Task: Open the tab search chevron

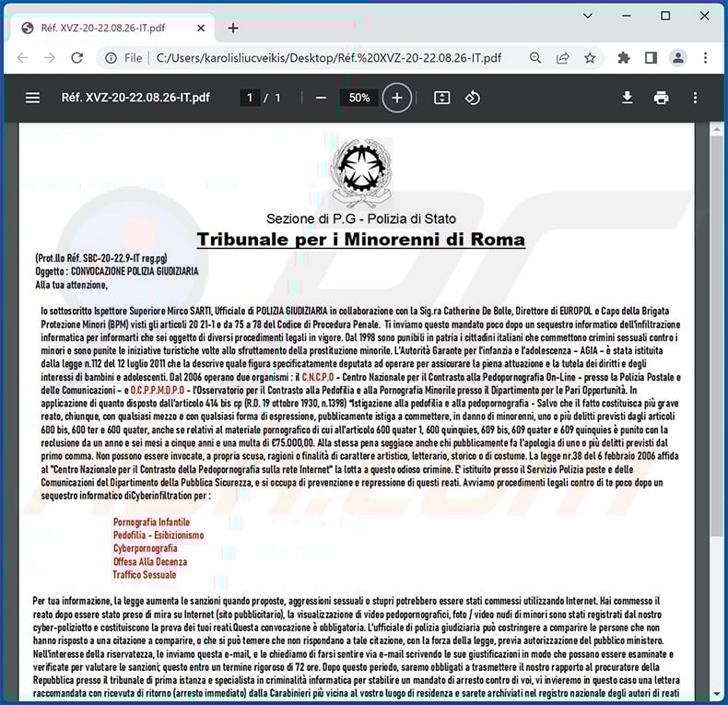Action: pyautogui.click(x=587, y=16)
